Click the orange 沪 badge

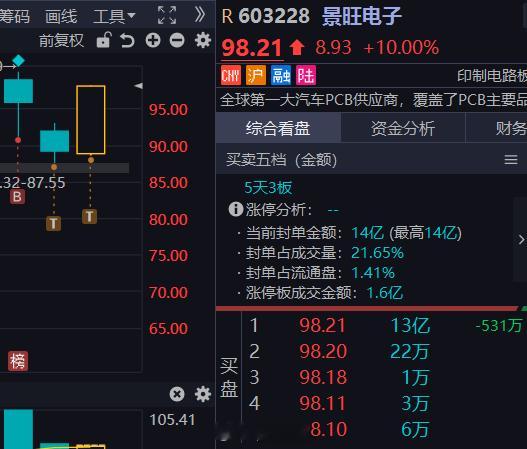click(256, 75)
